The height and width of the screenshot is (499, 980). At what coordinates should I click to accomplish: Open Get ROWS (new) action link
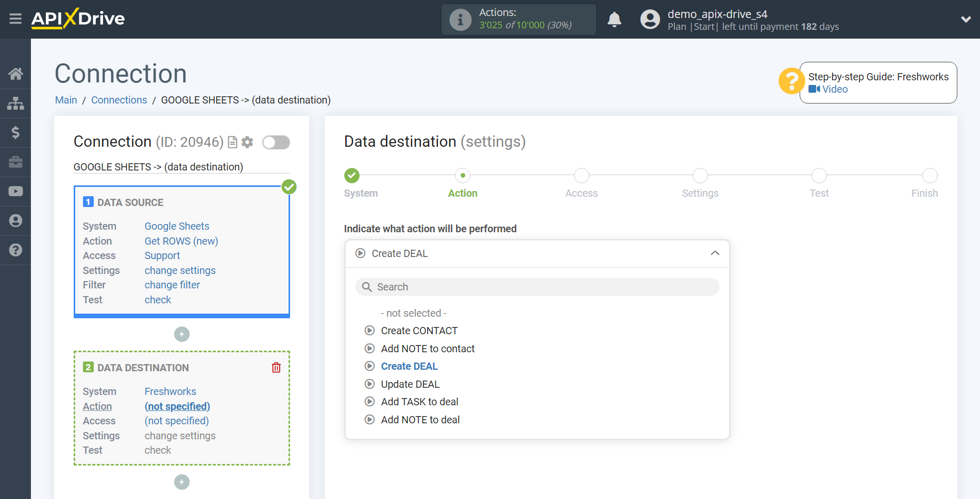point(181,241)
